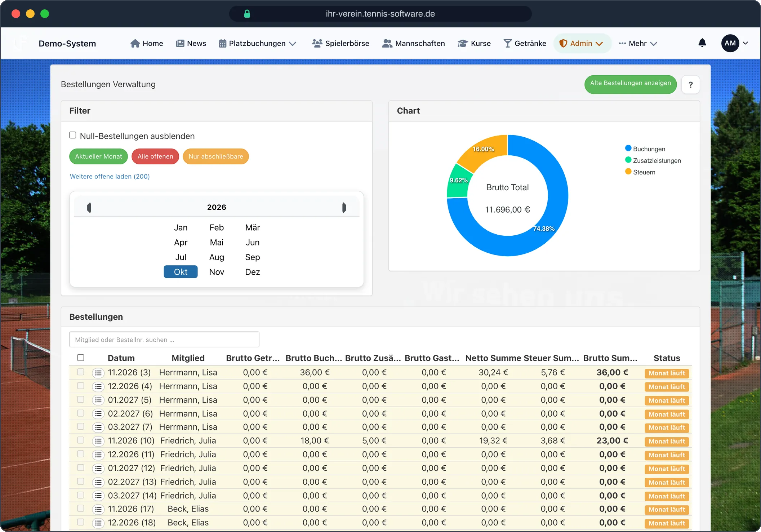761x532 pixels.
Task: Open details list icon for order 11.2026 (3)
Action: [98, 373]
